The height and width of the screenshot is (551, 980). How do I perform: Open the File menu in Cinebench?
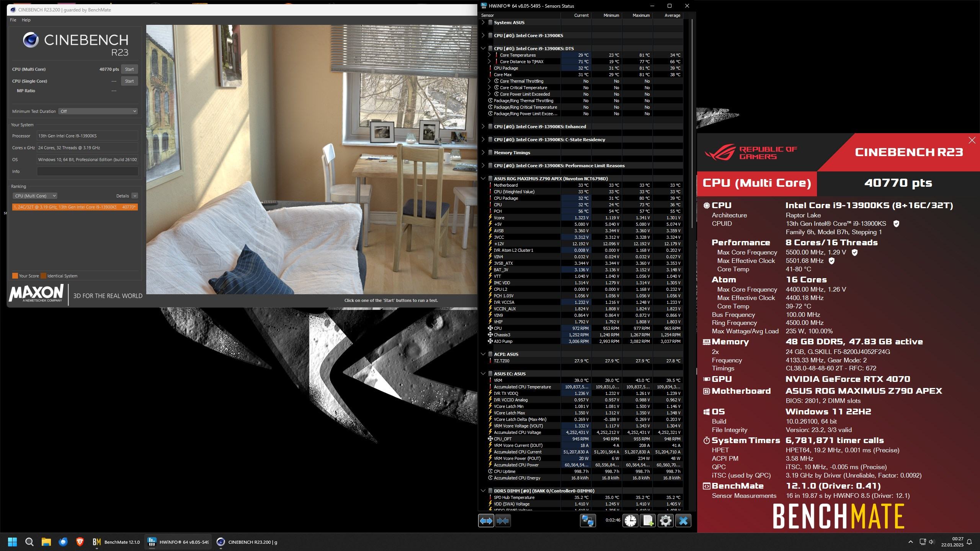(x=13, y=20)
